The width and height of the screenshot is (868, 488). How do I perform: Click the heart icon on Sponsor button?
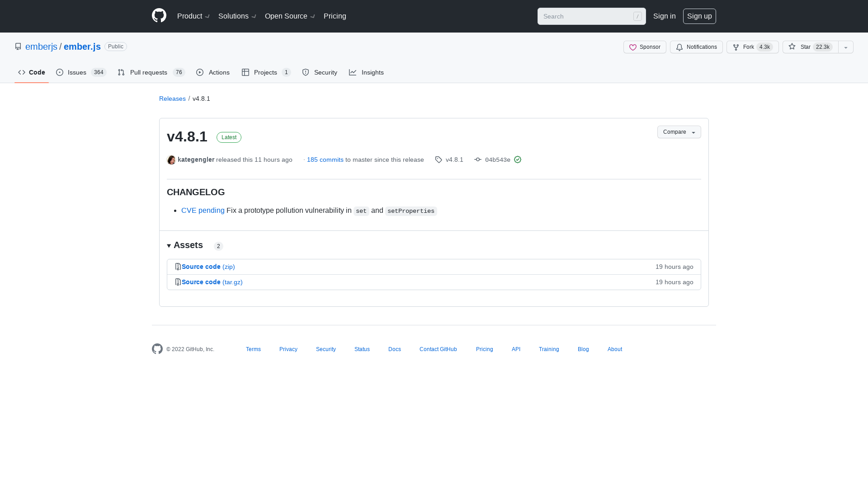coord(633,47)
